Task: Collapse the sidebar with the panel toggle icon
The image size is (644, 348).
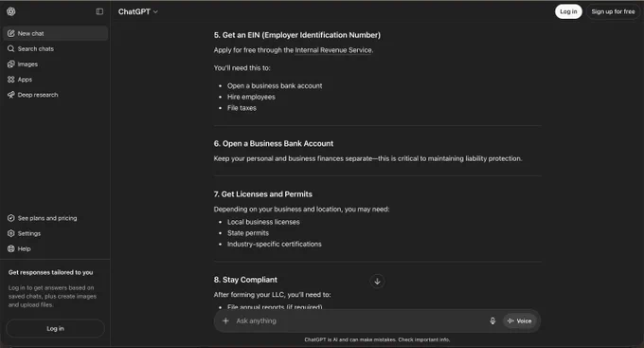Action: (x=99, y=11)
